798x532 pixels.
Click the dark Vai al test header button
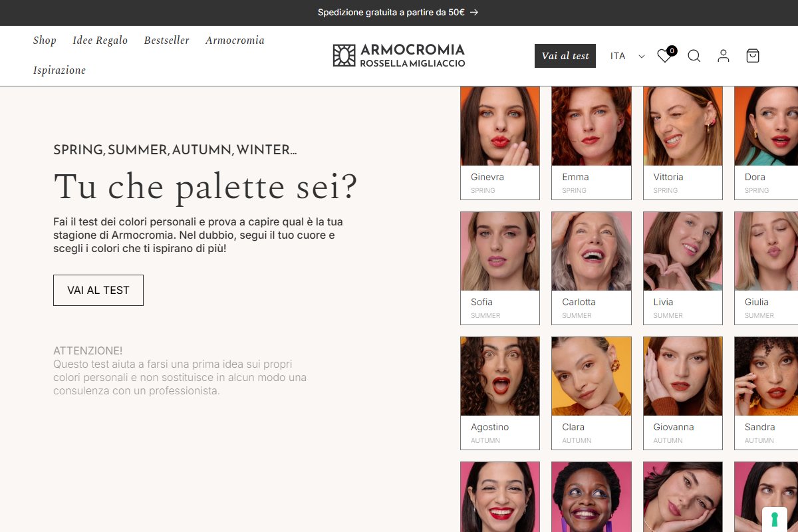(565, 56)
